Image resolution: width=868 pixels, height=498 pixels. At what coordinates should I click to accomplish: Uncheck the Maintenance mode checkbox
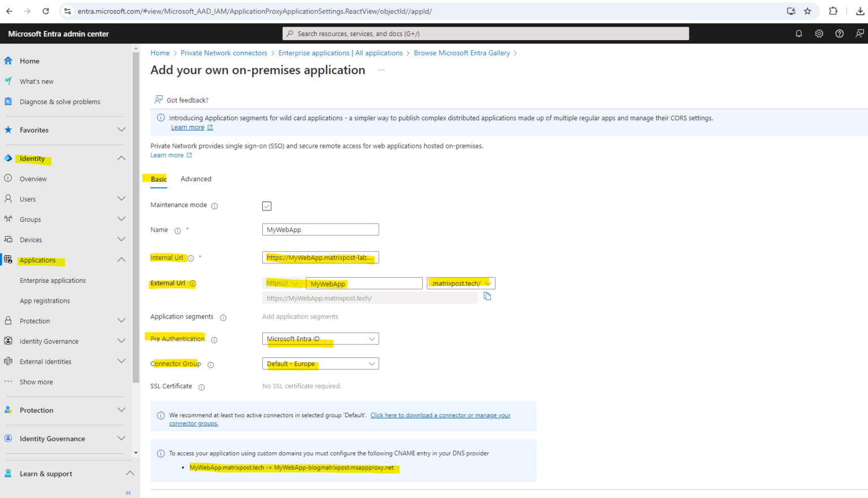pyautogui.click(x=267, y=206)
